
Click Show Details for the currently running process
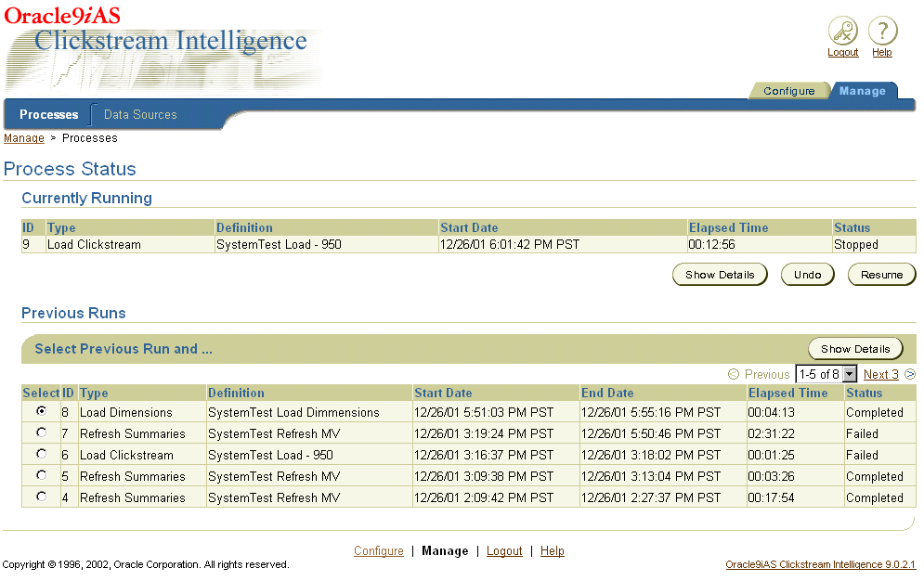720,275
